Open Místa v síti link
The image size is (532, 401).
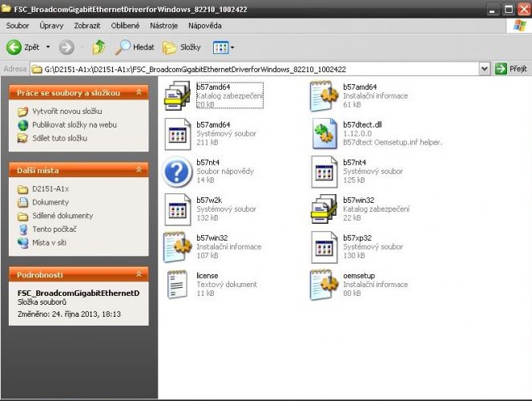(49, 243)
